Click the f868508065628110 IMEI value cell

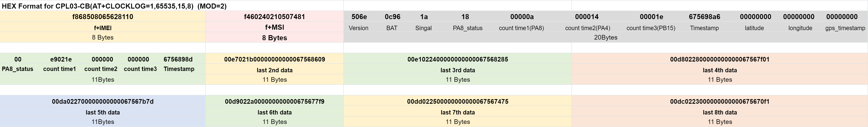click(x=103, y=16)
